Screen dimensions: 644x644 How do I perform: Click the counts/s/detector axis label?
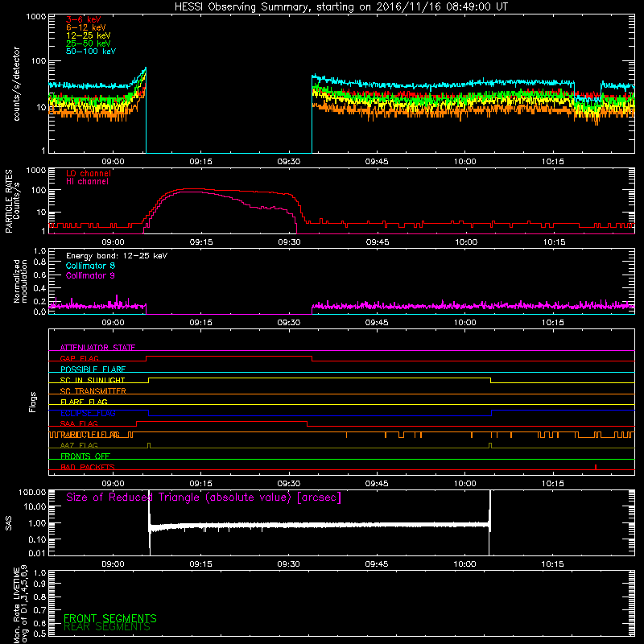click(x=16, y=84)
